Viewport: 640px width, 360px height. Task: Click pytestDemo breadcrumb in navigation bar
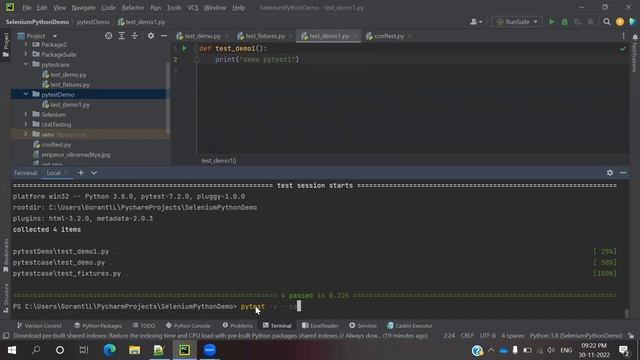coord(93,22)
